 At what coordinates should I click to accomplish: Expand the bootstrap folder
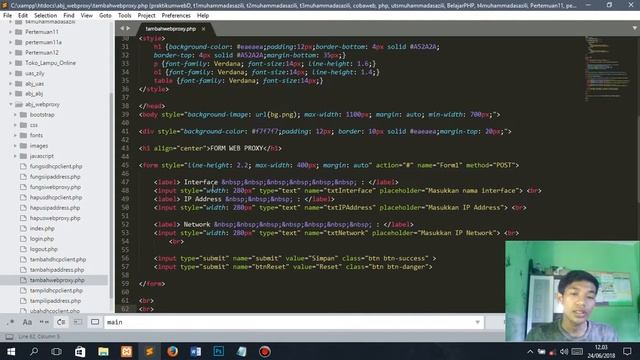point(15,115)
